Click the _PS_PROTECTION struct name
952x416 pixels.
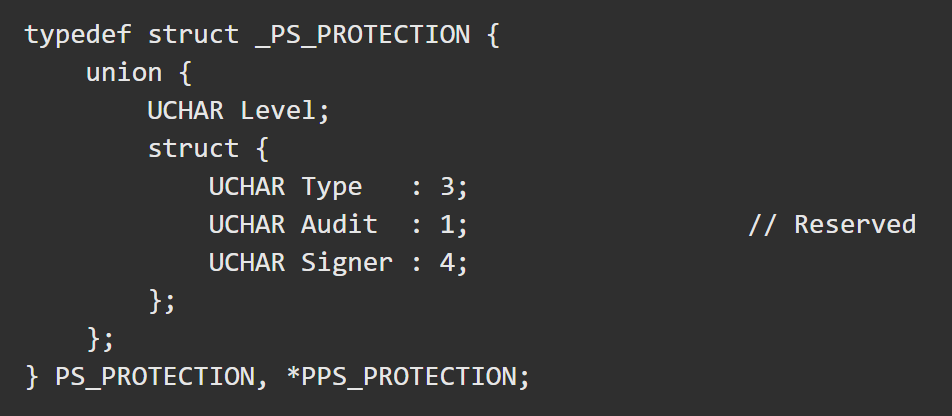pyautogui.click(x=362, y=35)
